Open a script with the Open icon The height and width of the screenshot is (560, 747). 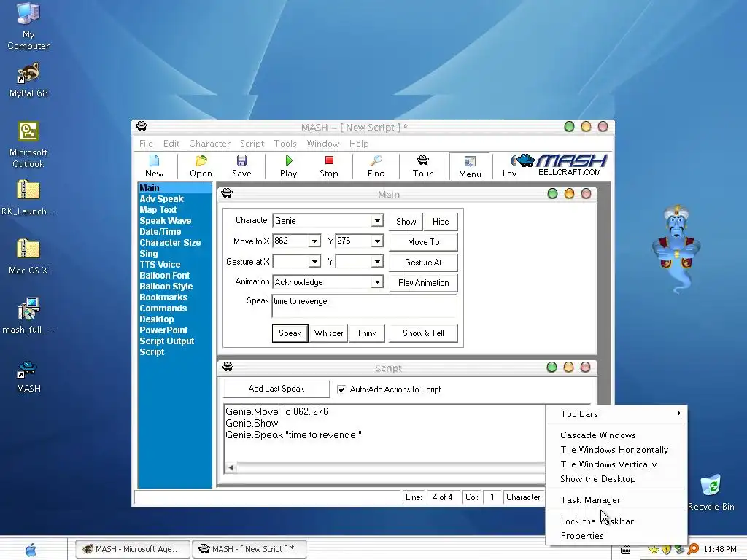click(x=201, y=166)
